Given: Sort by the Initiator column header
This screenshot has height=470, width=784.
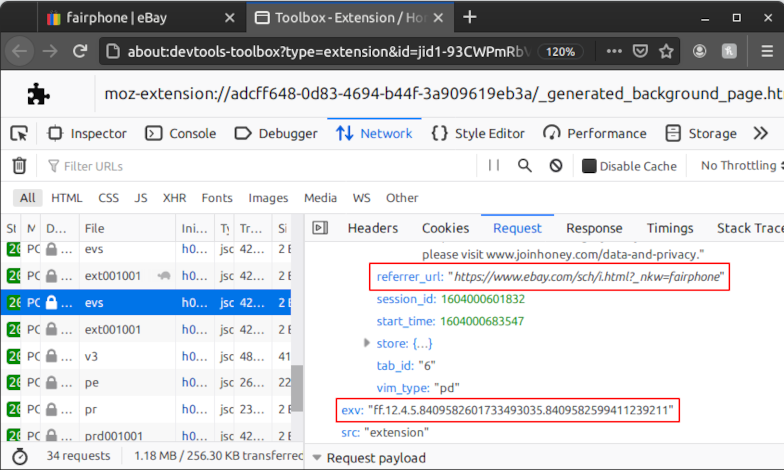Looking at the screenshot, I should pyautogui.click(x=195, y=228).
